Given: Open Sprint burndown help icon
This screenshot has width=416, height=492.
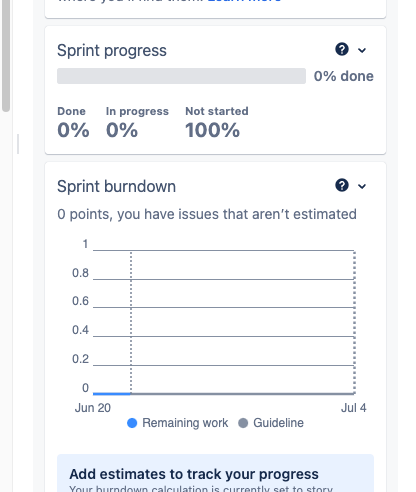Looking at the screenshot, I should pyautogui.click(x=342, y=185).
